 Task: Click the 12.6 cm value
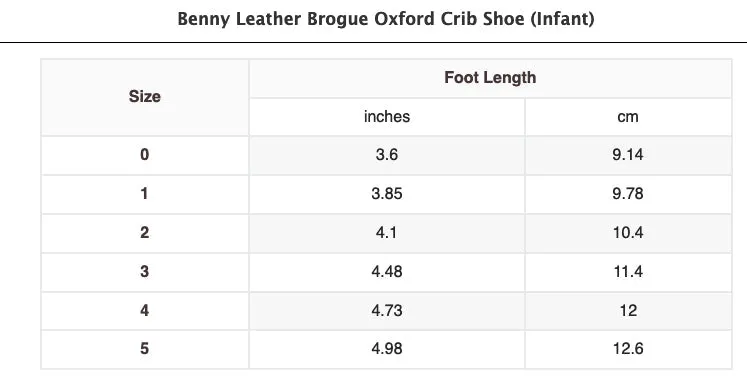coord(628,350)
